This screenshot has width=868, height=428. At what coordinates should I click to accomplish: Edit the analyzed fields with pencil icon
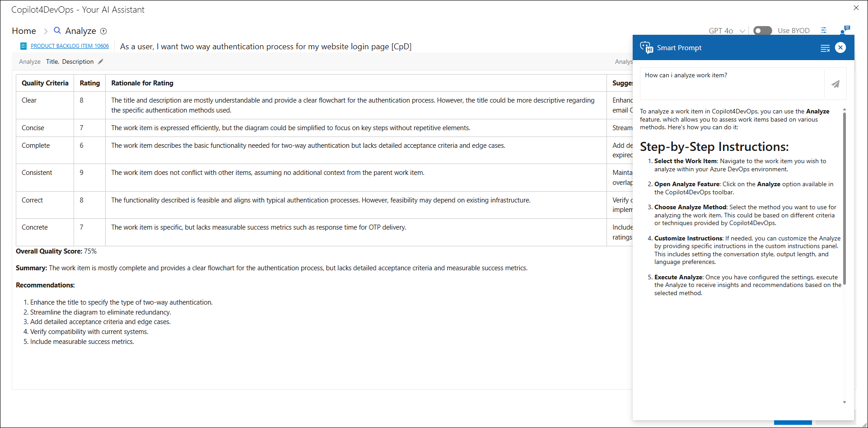(101, 62)
